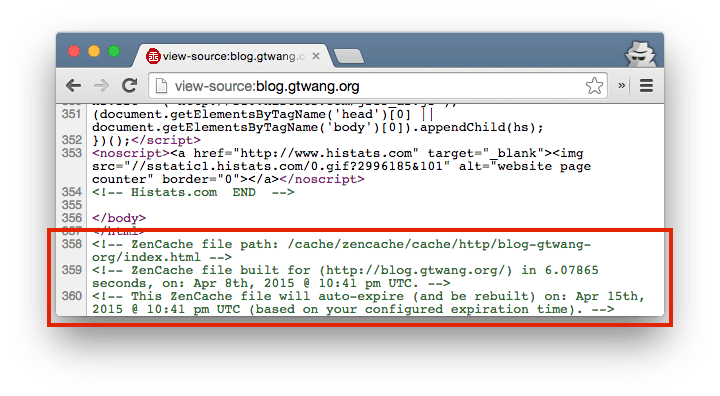This screenshot has width=720, height=396.
Task: Open the //sstatic1.histats.com/0.gif link
Action: (286, 166)
